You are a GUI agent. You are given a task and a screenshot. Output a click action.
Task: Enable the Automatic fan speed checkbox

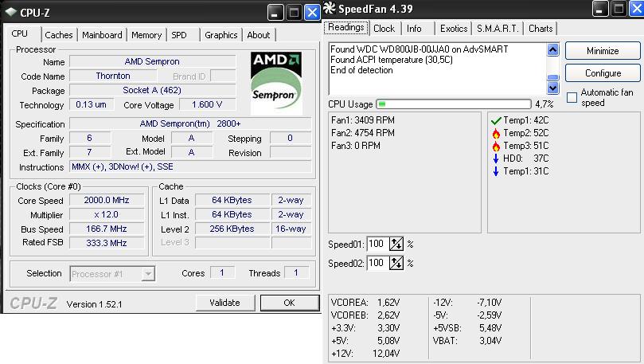[572, 97]
